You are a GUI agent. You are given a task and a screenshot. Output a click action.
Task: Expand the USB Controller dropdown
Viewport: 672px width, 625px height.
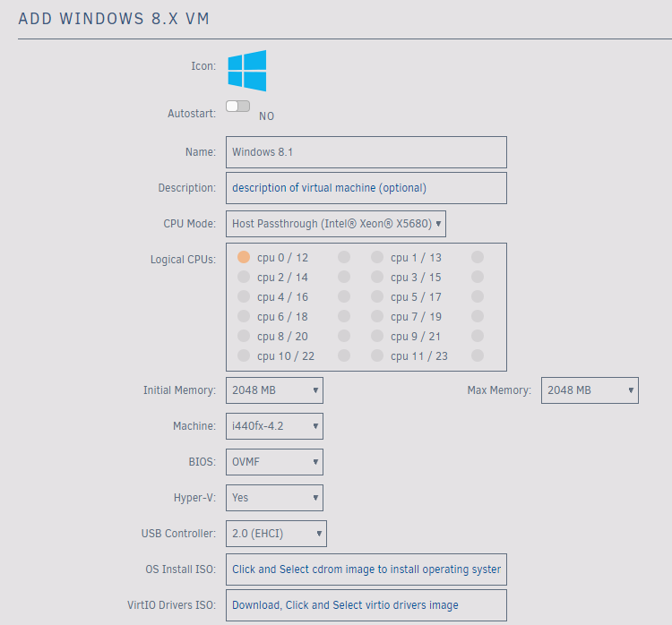[276, 534]
